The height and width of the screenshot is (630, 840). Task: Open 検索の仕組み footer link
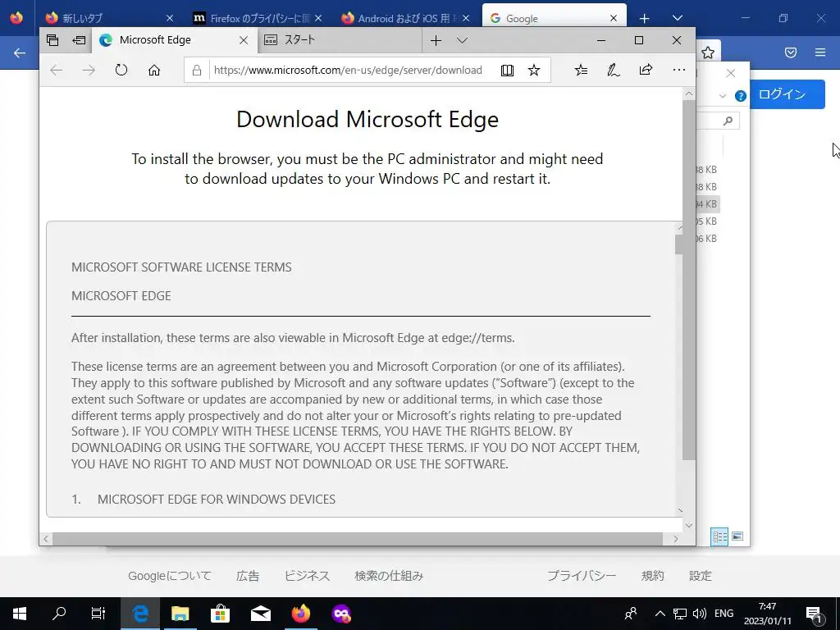click(389, 576)
